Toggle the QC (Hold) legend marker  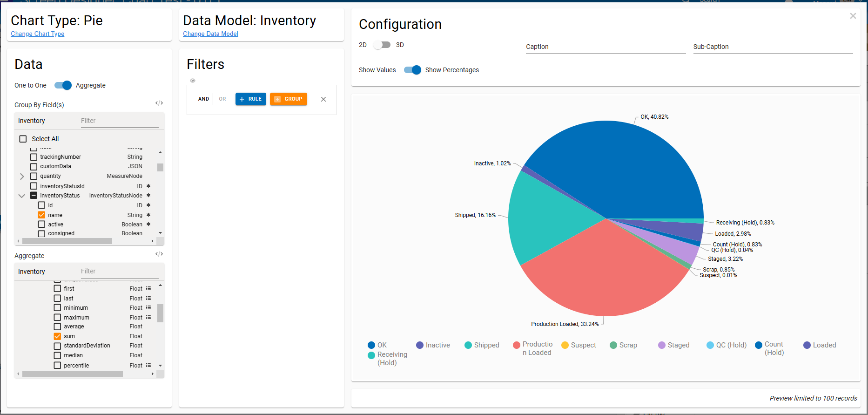point(710,345)
